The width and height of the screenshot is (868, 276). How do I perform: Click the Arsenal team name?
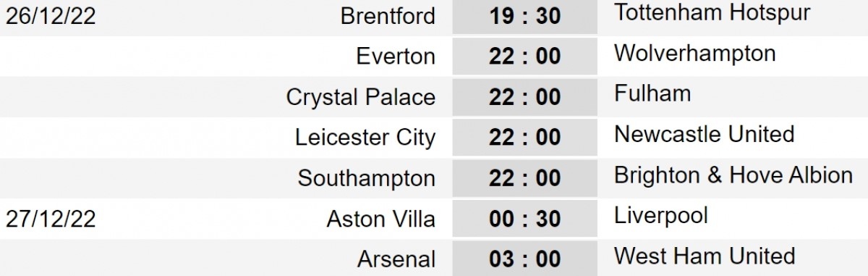[396, 259]
